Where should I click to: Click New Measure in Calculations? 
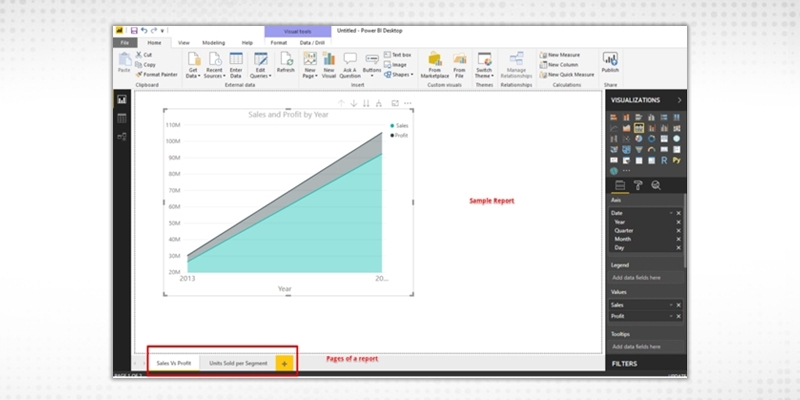tap(560, 55)
